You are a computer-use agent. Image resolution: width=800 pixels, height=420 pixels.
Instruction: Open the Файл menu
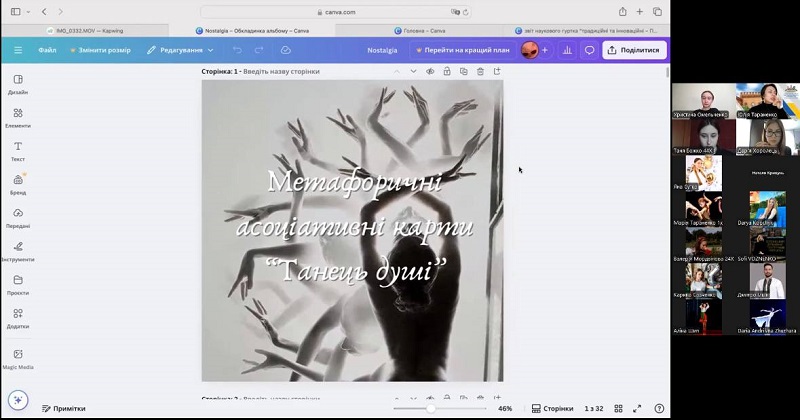[47, 50]
